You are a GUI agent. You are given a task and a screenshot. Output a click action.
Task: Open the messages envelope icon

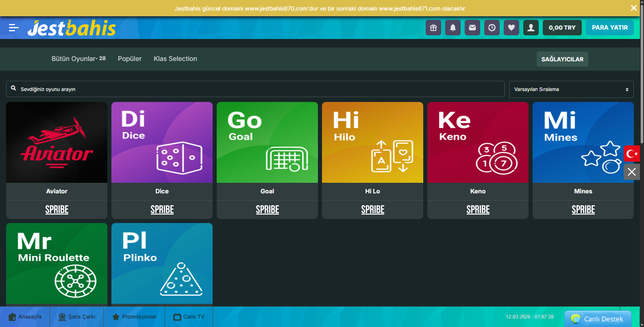[472, 28]
